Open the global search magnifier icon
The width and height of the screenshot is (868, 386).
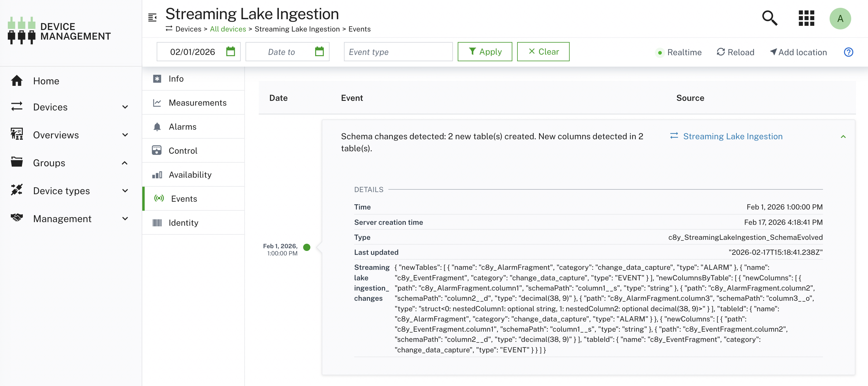770,18
